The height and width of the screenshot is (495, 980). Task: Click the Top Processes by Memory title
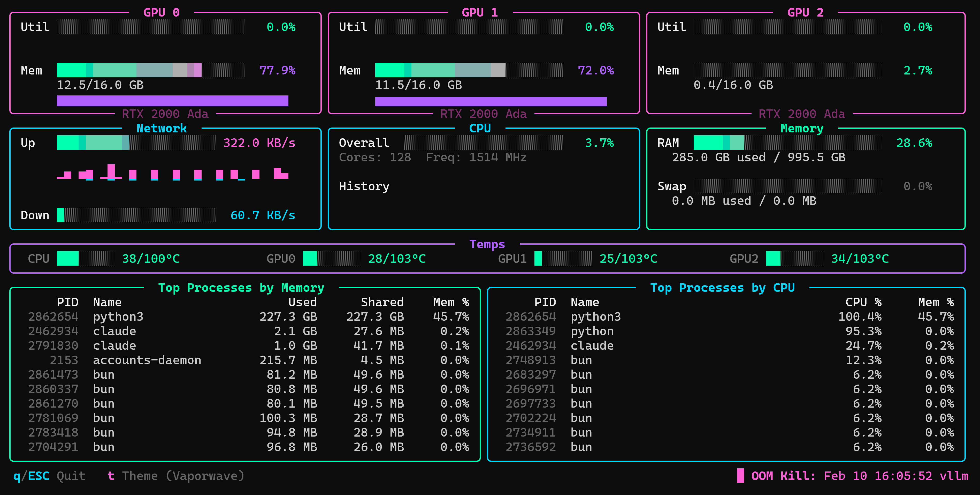(241, 288)
